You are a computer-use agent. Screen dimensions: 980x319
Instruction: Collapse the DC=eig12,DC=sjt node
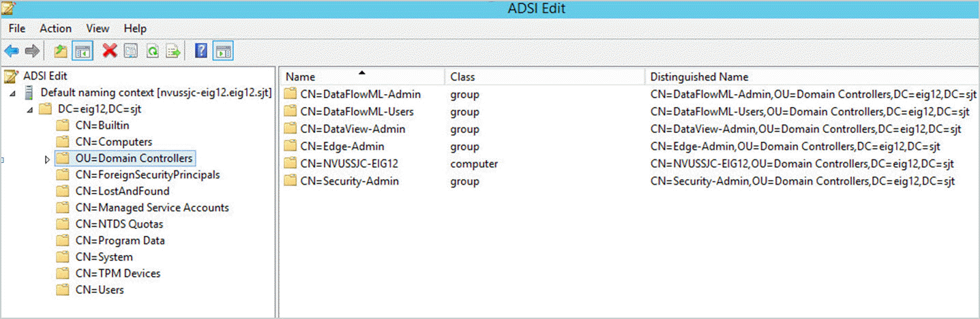point(29,110)
